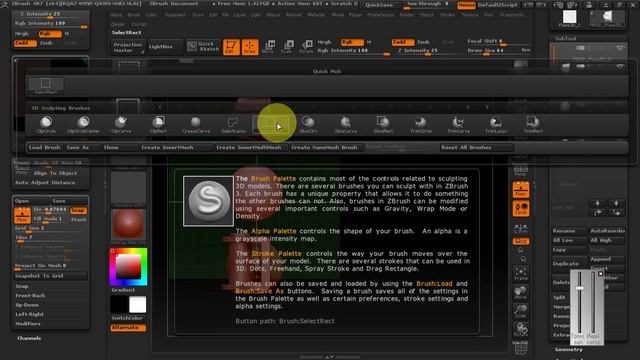Image resolution: width=640 pixels, height=360 pixels.
Task: Select the ClipRect brush
Action: tap(158, 124)
